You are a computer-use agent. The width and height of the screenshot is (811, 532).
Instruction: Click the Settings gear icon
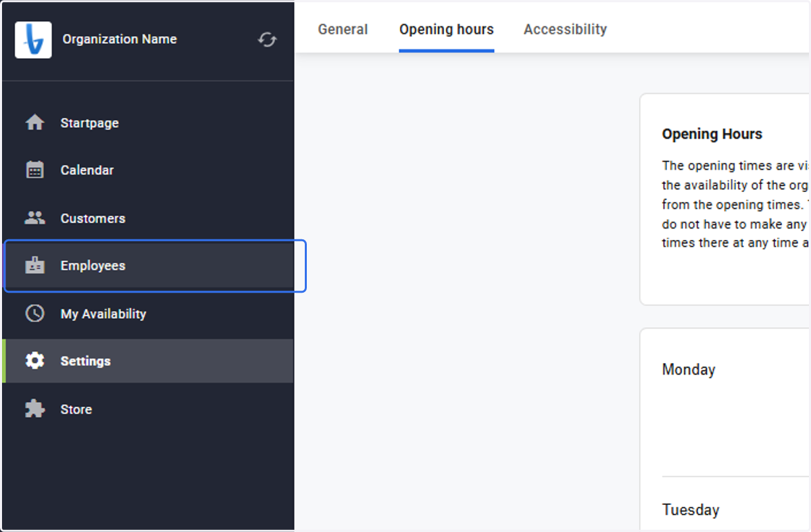click(34, 361)
